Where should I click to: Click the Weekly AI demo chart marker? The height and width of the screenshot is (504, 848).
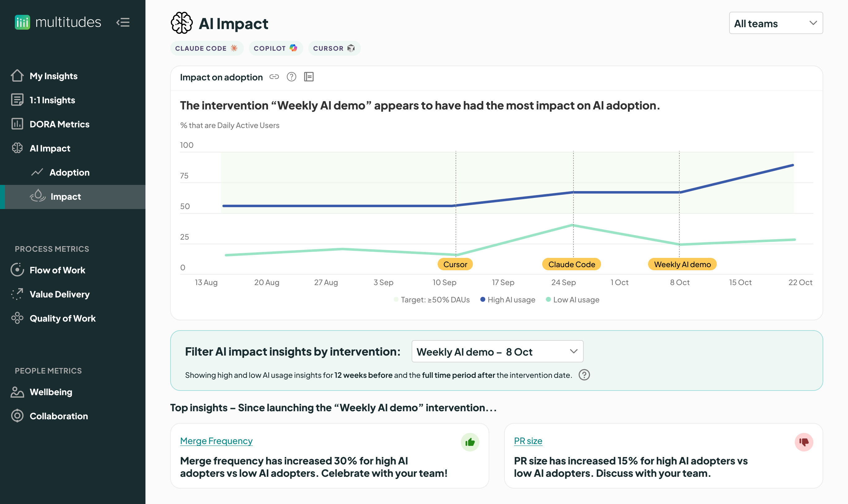(x=682, y=264)
